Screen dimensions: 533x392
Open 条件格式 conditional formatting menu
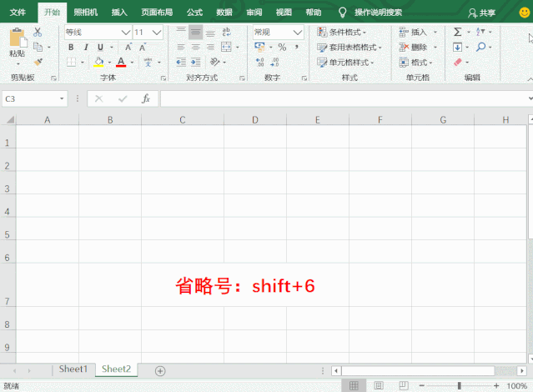coord(342,33)
